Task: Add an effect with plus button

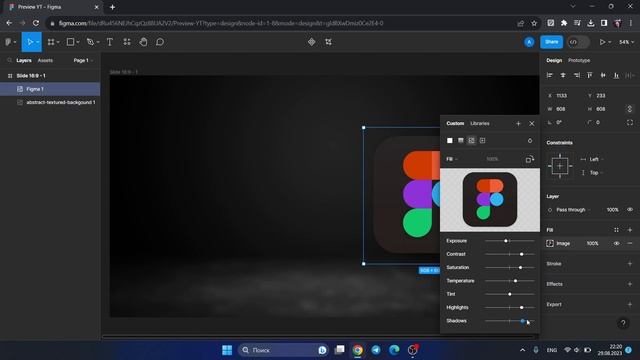Action: tap(630, 284)
